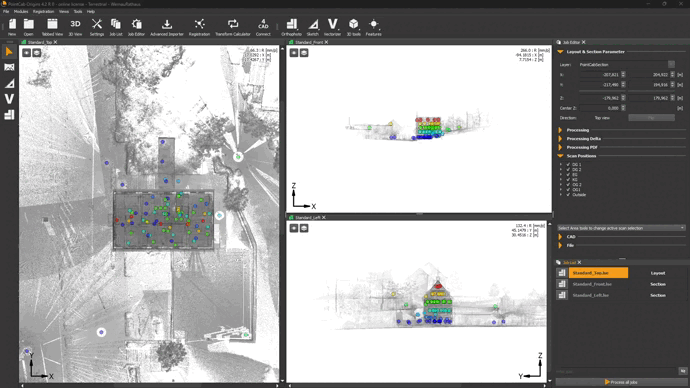Open the Tools menu
The width and height of the screenshot is (690, 388).
point(78,11)
